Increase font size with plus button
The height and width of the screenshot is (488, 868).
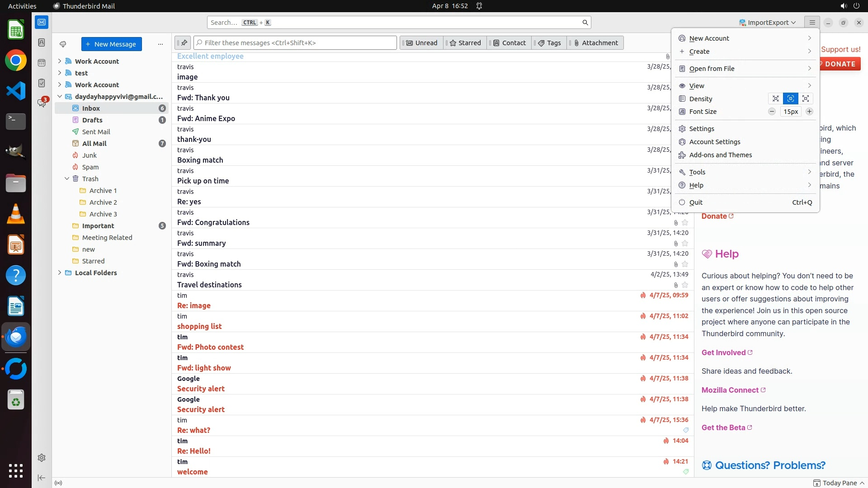pos(809,112)
